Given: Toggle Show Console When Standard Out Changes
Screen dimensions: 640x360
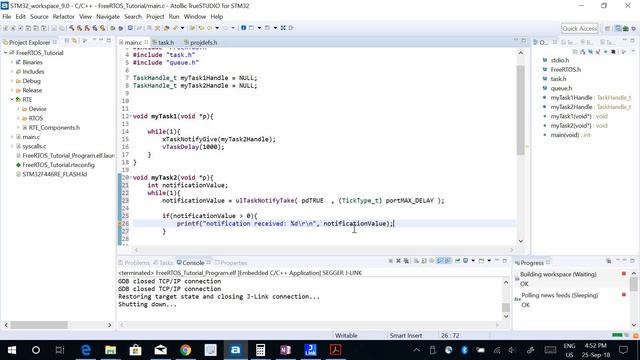Looking at the screenshot, I should [440, 261].
